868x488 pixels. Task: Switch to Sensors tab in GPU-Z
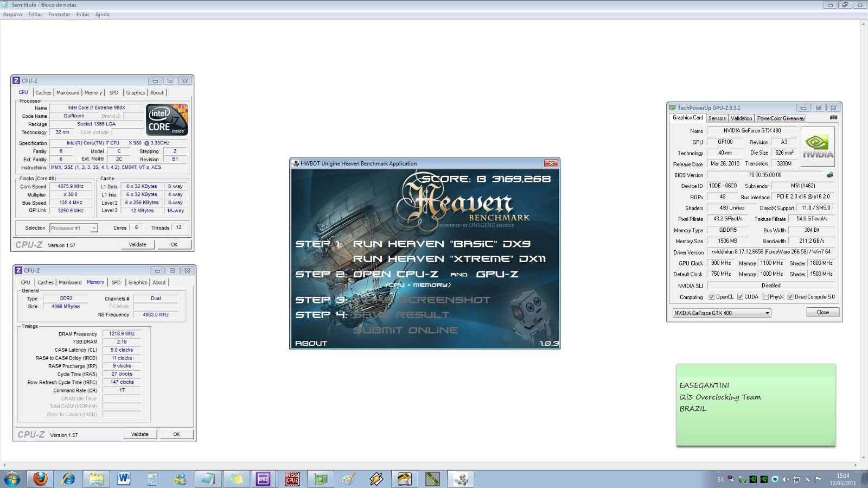(717, 118)
